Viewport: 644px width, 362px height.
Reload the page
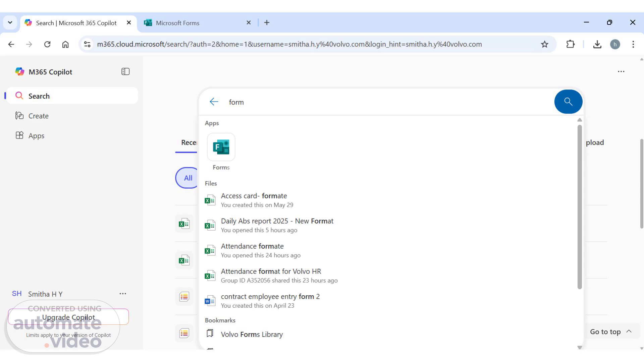(47, 44)
